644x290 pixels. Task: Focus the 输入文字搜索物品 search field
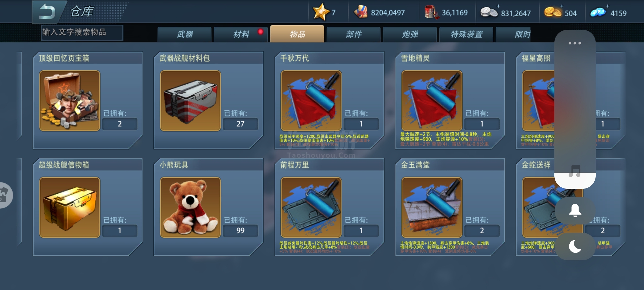pos(82,33)
